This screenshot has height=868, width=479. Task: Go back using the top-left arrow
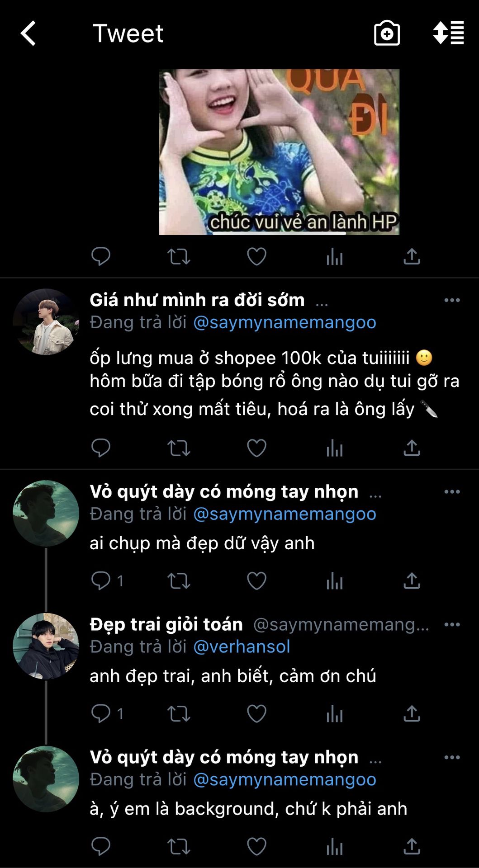click(x=28, y=33)
